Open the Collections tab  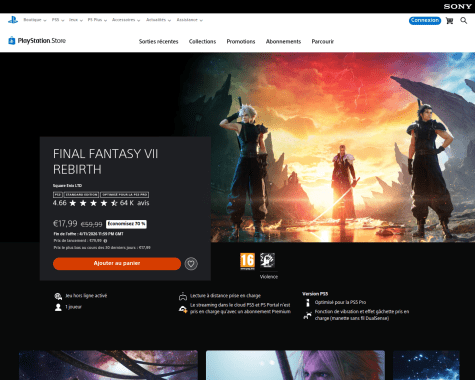[202, 42]
